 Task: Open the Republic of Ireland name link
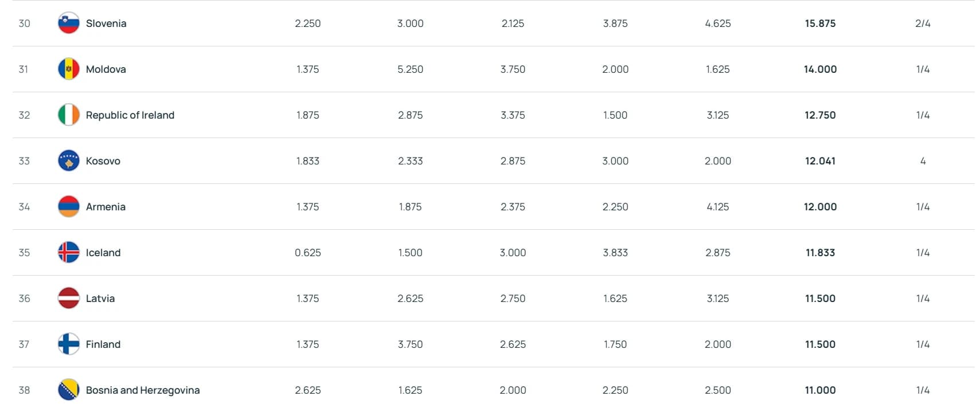pos(130,115)
